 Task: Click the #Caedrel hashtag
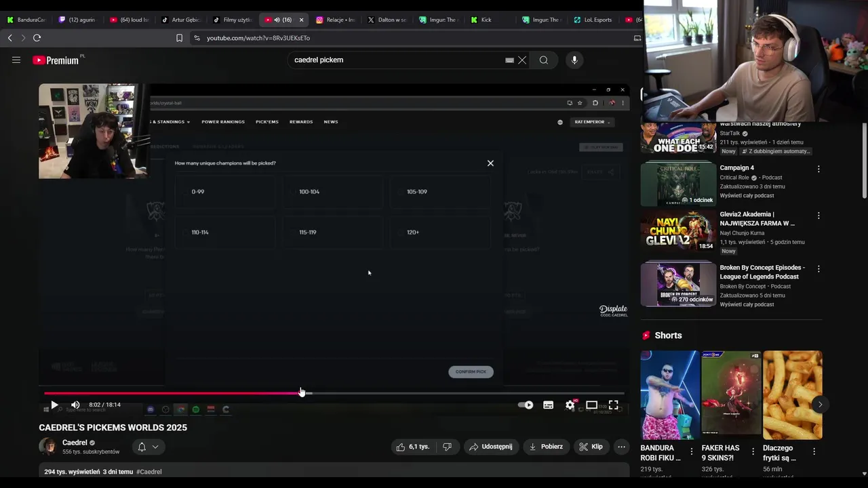click(x=149, y=472)
